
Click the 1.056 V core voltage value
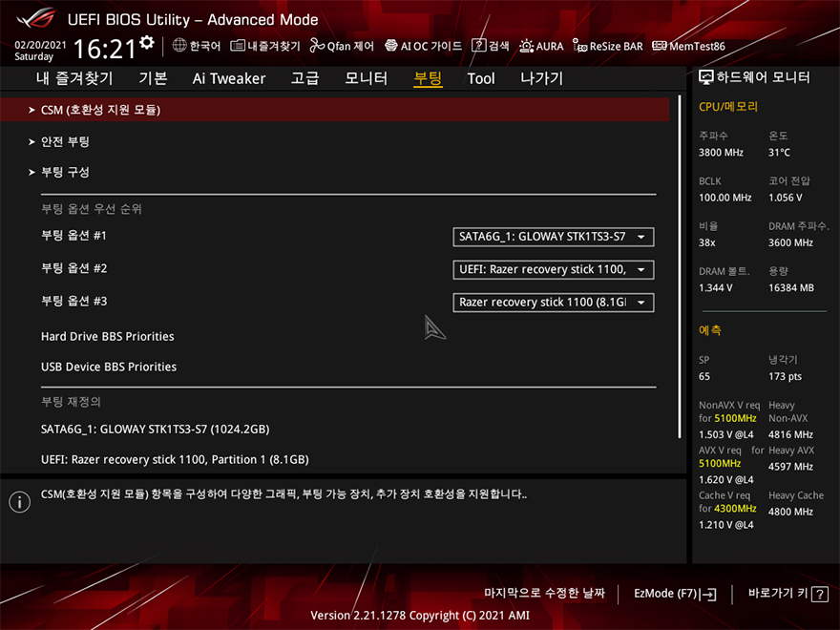(786, 198)
